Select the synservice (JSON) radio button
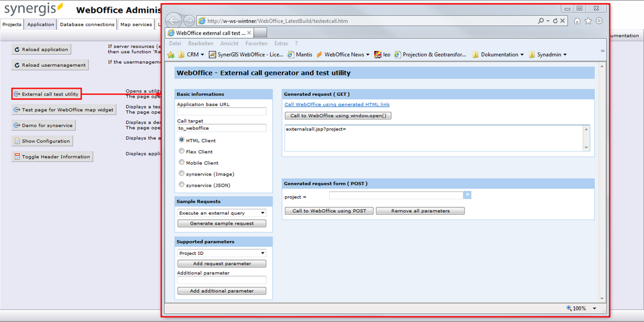This screenshot has width=644, height=322. 181,185
